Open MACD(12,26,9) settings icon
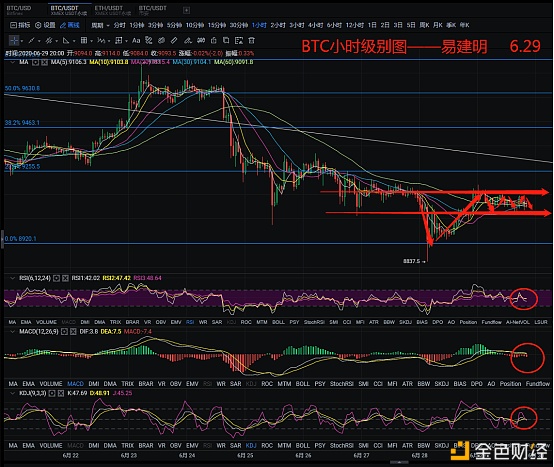This screenshot has height=467, width=554. pyautogui.click(x=64, y=332)
